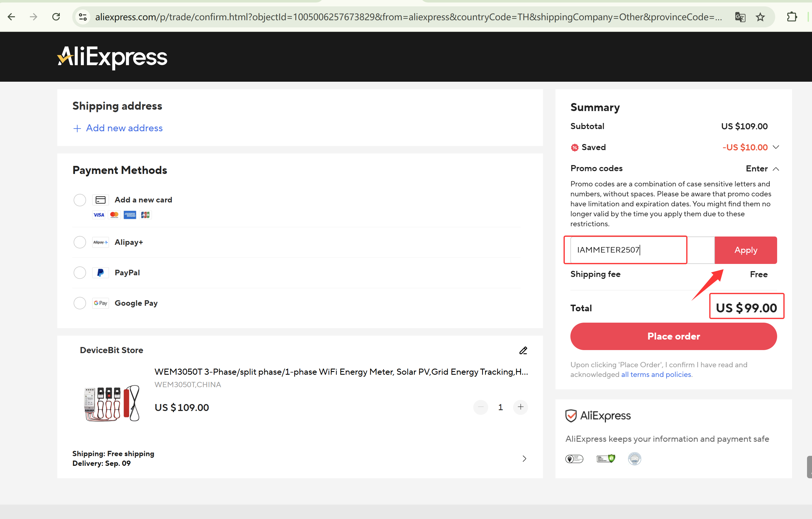The width and height of the screenshot is (812, 519).
Task: Click the US $99.00 total amount
Action: coord(746,308)
